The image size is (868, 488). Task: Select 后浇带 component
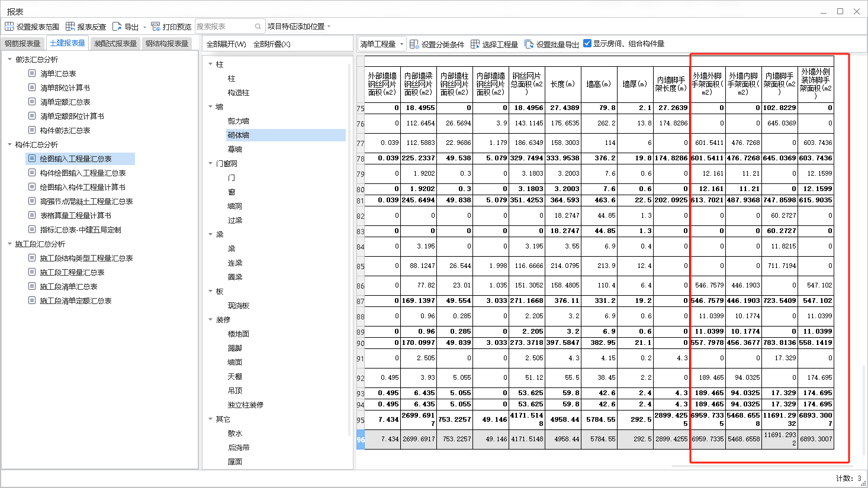coord(239,447)
